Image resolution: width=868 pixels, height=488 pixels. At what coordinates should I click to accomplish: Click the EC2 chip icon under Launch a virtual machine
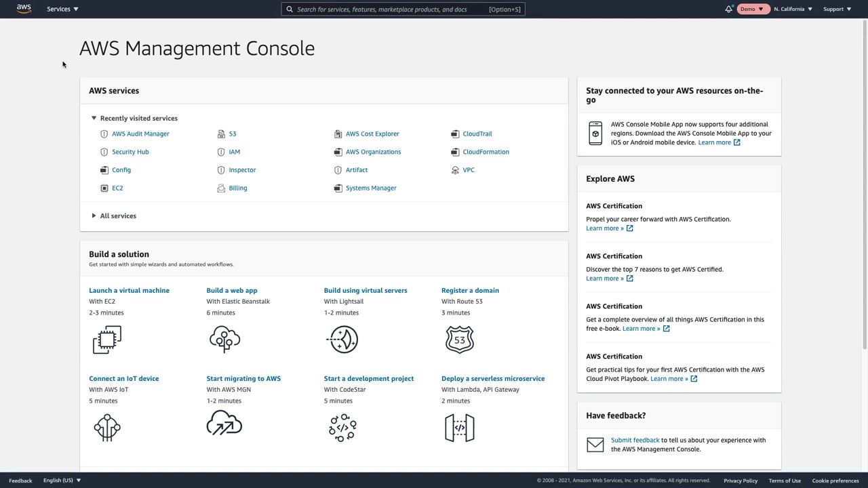click(x=107, y=340)
